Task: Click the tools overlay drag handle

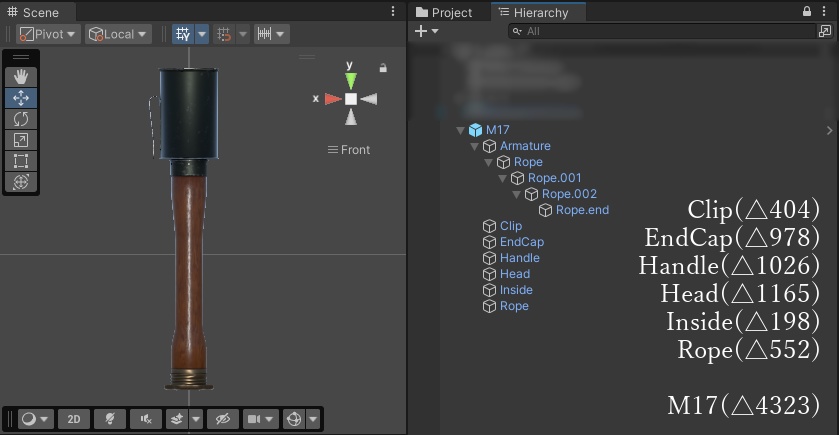Action: pyautogui.click(x=21, y=57)
